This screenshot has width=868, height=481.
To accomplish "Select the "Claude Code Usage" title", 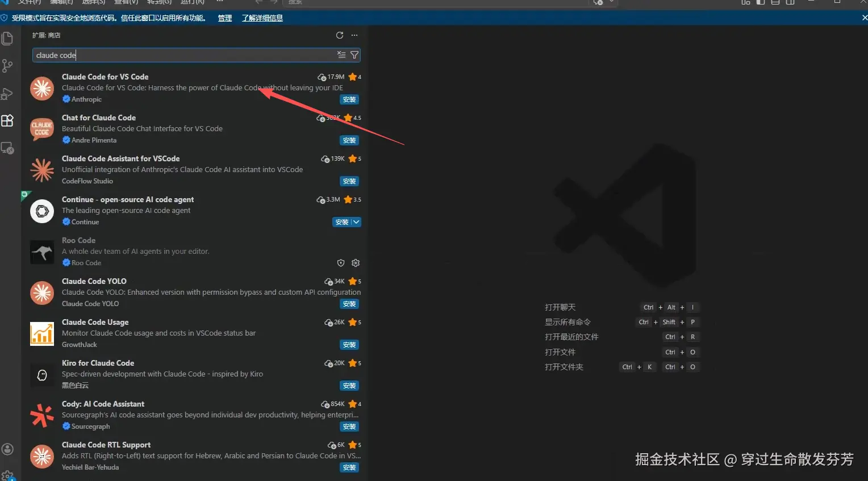I will 95,322.
